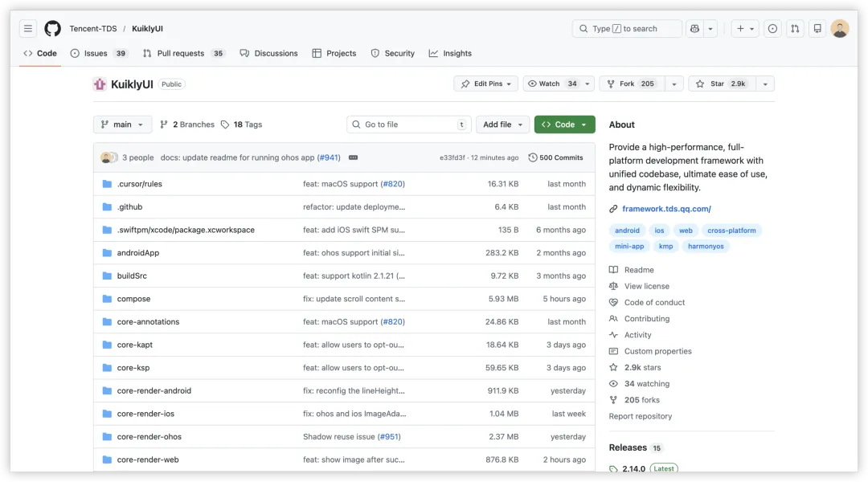Expand commit message ellipsis button
Screen dimensions: 868x482
click(x=353, y=157)
